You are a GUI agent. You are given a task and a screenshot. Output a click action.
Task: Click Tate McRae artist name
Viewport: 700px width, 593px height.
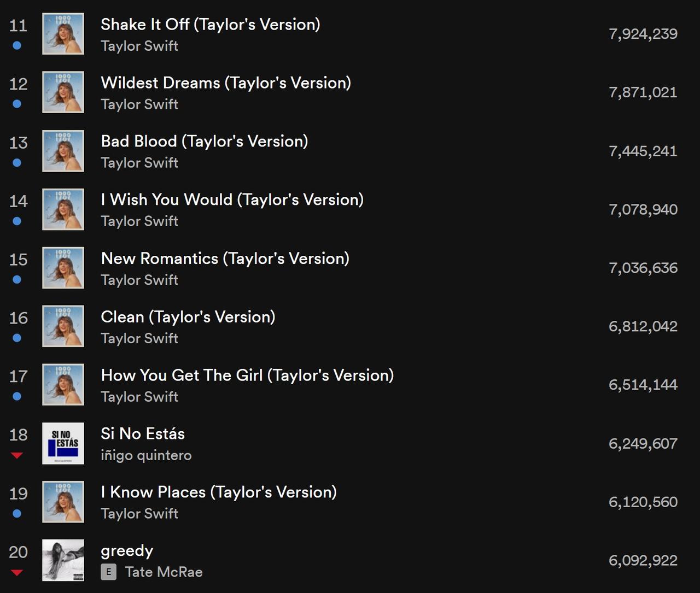[x=164, y=572]
